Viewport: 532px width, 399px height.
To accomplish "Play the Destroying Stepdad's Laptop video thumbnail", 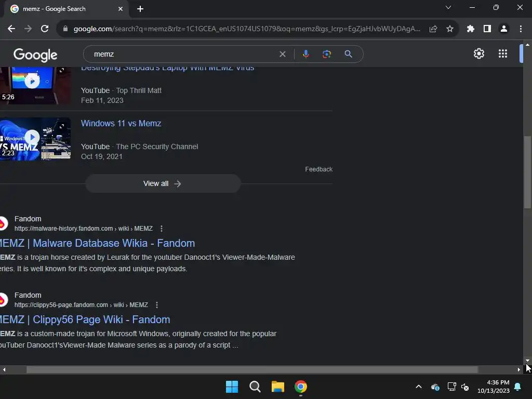I will click(x=35, y=86).
